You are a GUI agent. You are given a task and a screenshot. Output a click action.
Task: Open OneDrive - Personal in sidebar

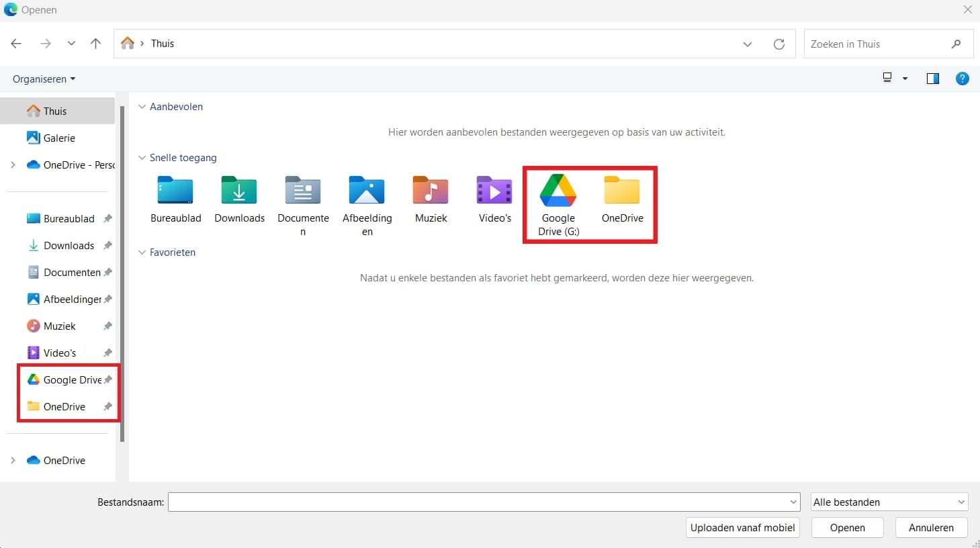pos(70,165)
